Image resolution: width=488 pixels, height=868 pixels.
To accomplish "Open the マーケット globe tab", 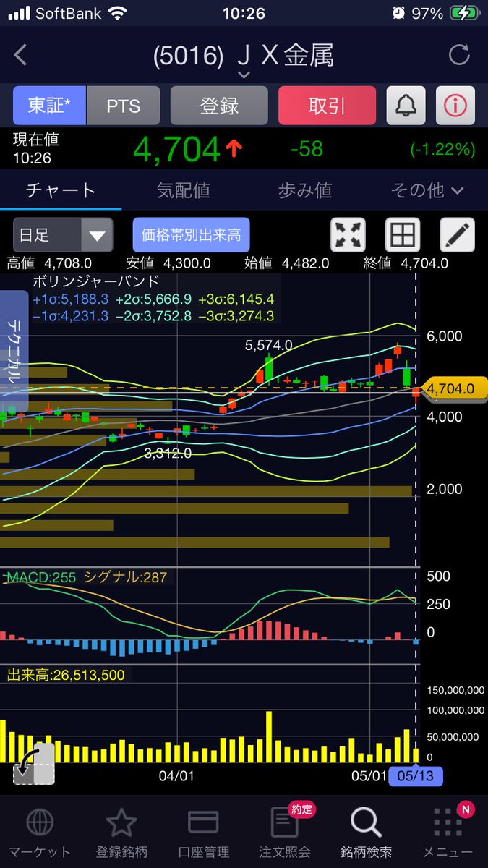I will 40,833.
